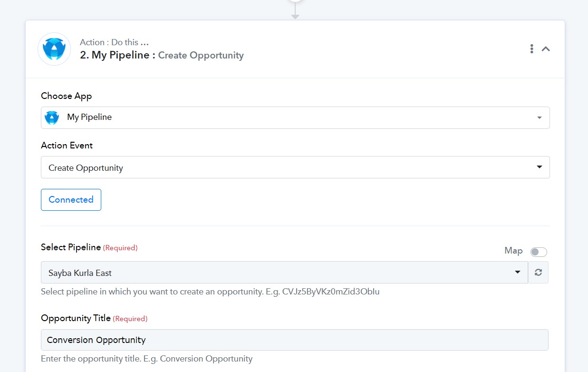Click the Opportunity Title input field
The width and height of the screenshot is (588, 372).
[295, 340]
